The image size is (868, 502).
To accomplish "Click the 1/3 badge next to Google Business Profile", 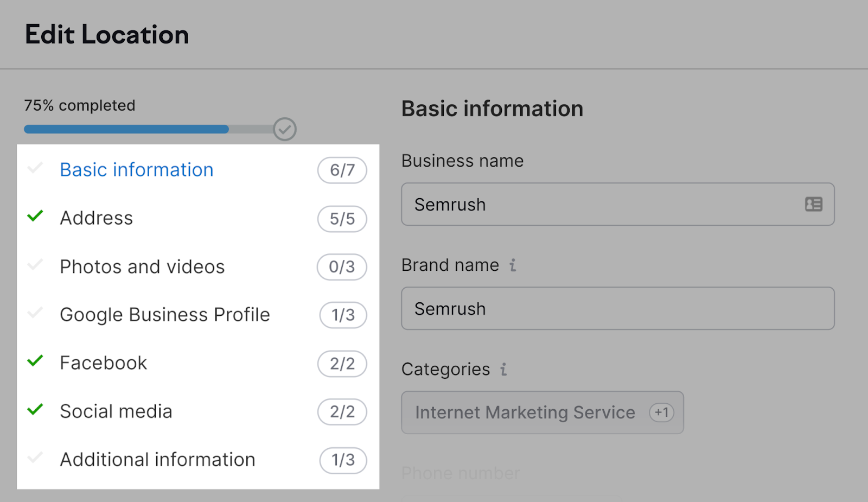I will [x=342, y=315].
